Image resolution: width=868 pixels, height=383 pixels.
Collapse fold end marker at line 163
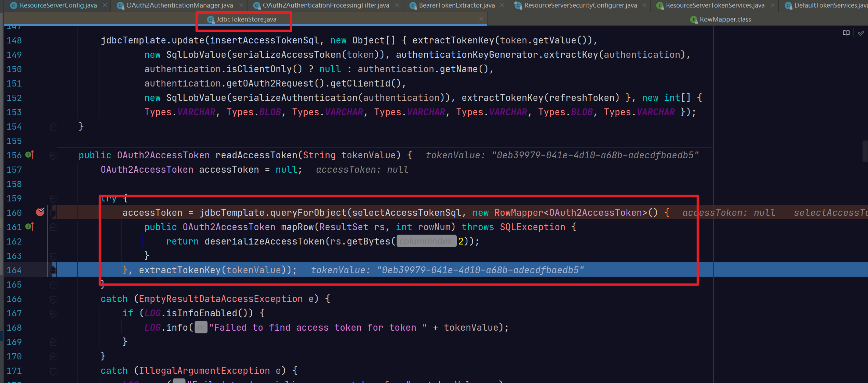[53, 256]
